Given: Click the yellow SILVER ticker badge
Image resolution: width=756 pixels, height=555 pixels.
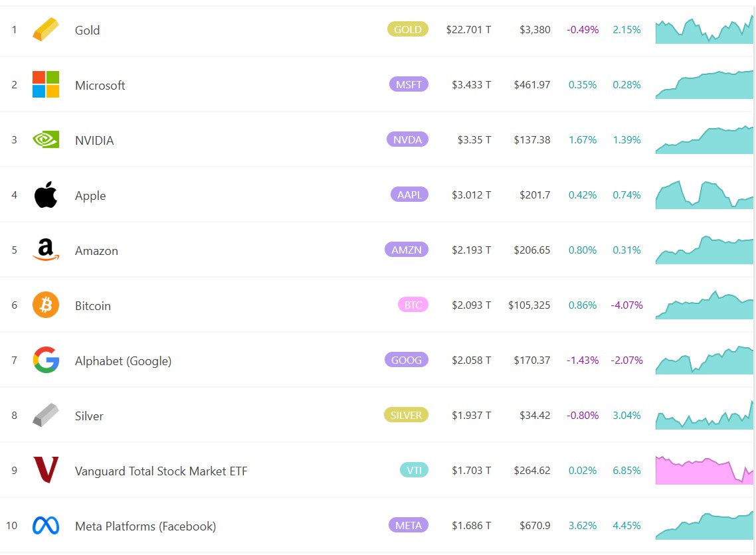Looking at the screenshot, I should click(x=406, y=415).
